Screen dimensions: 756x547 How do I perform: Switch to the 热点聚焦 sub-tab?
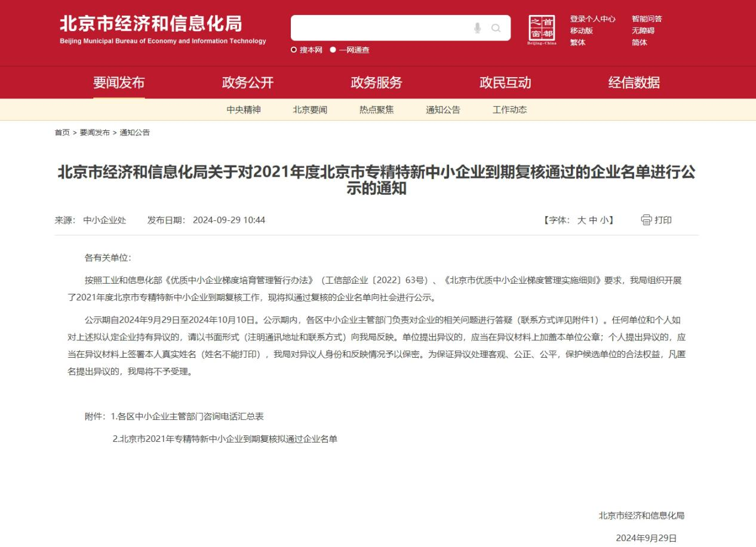[376, 110]
